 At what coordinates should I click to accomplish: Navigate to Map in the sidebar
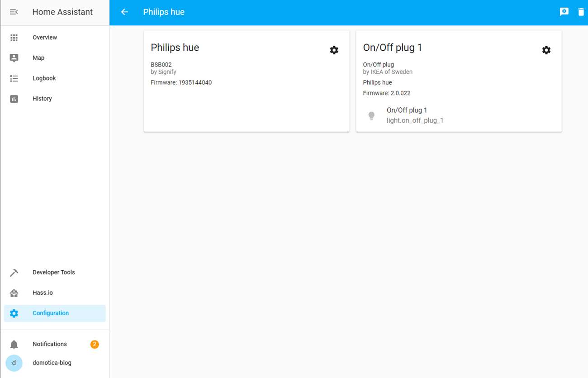(38, 58)
